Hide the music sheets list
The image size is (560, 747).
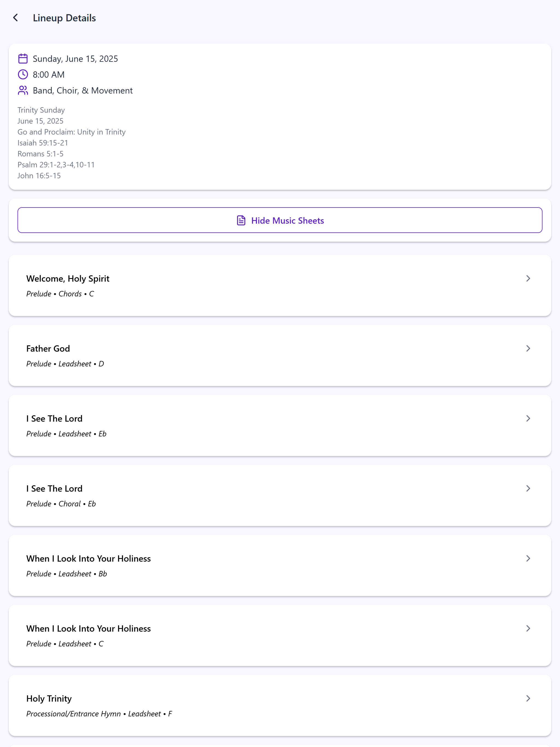point(287,221)
